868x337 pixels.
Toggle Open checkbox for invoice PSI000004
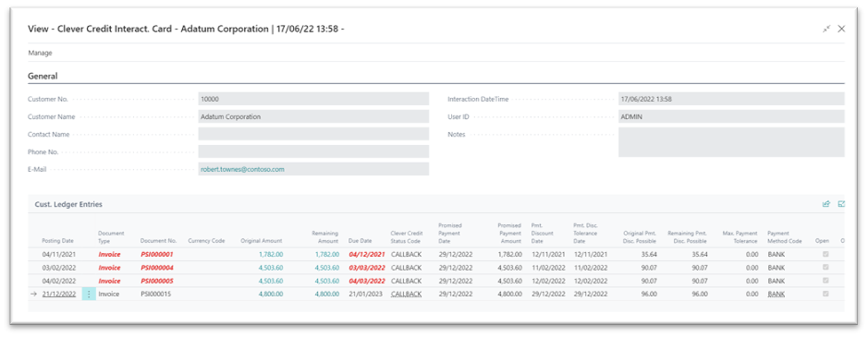point(825,268)
